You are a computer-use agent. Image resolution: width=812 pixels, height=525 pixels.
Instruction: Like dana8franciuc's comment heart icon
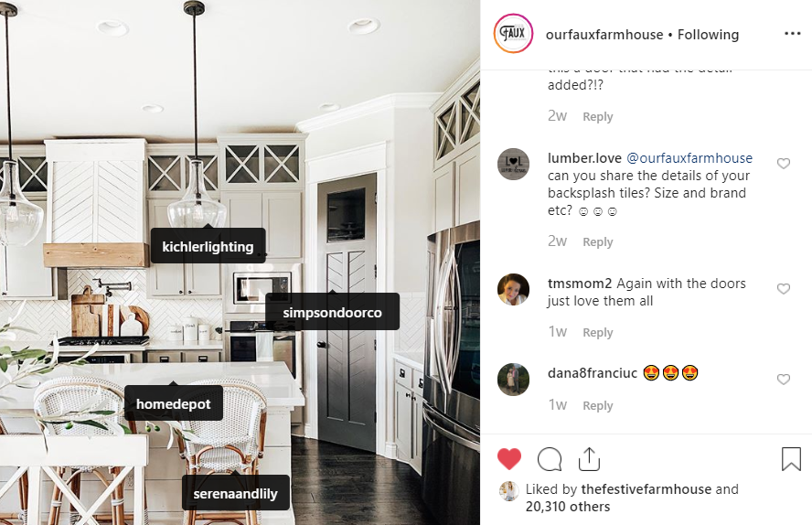point(784,380)
